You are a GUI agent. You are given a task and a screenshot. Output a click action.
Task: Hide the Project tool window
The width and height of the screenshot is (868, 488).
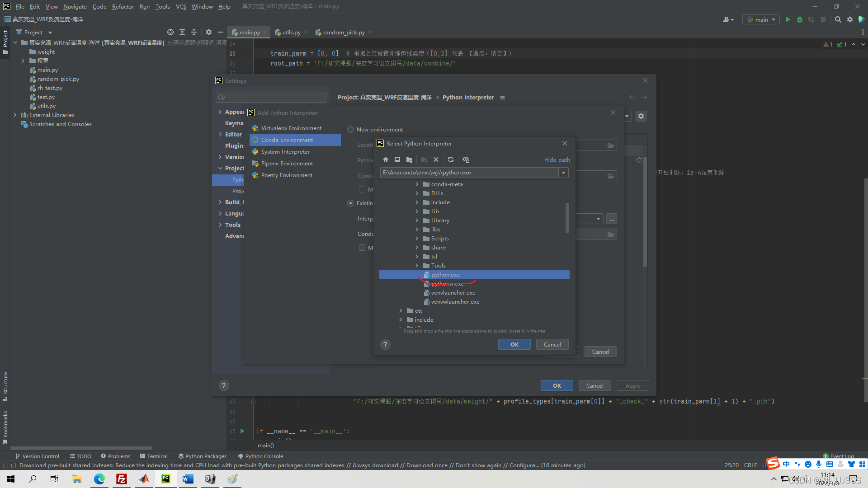[x=221, y=32]
